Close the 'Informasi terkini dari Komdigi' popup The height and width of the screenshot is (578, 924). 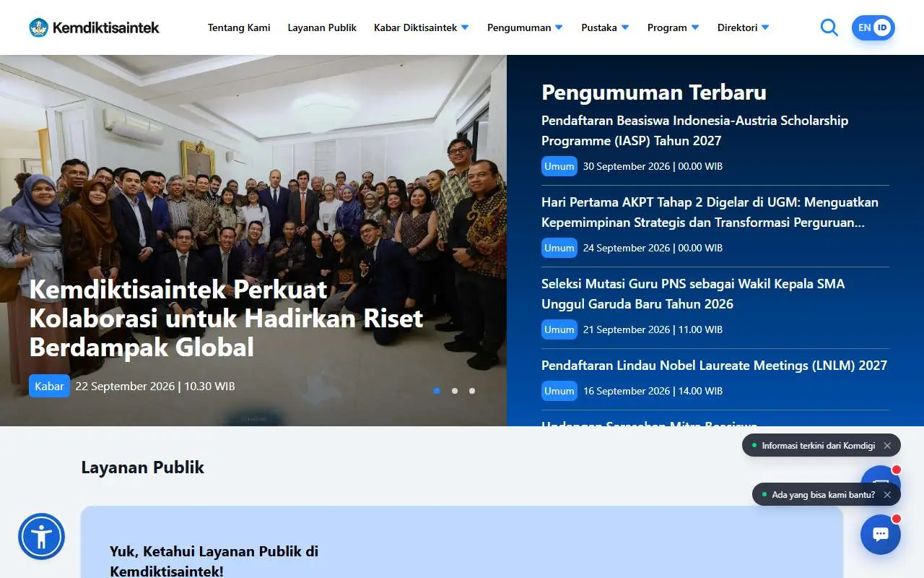[x=887, y=446]
